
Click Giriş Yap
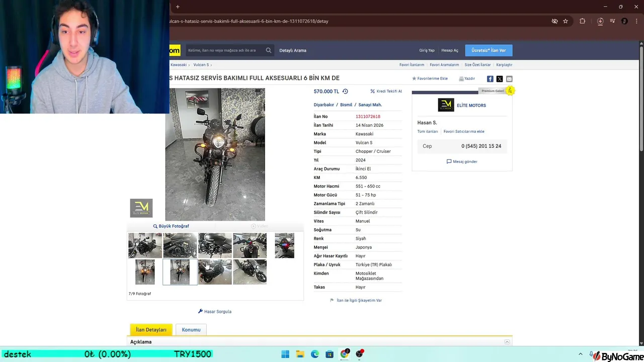click(x=427, y=50)
